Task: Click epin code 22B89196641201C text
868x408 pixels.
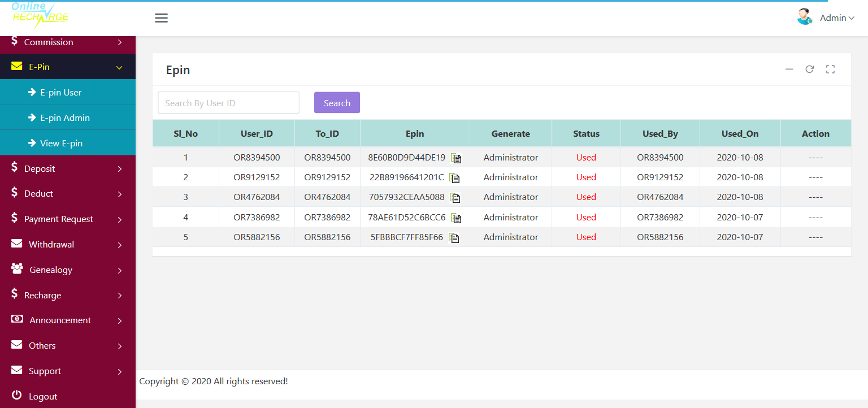Action: [407, 177]
